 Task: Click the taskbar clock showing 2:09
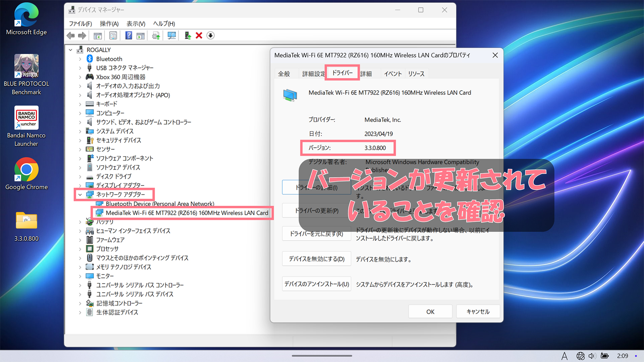(x=623, y=356)
